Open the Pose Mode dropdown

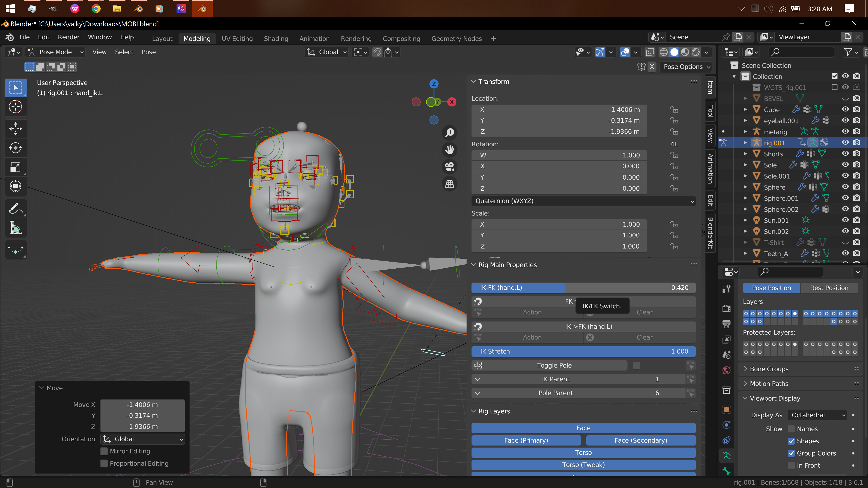[56, 52]
